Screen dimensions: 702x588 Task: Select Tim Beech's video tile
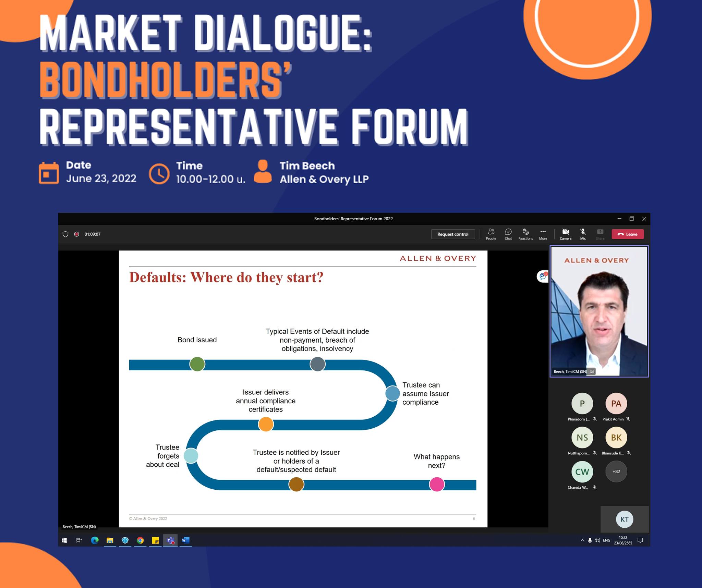(x=599, y=311)
